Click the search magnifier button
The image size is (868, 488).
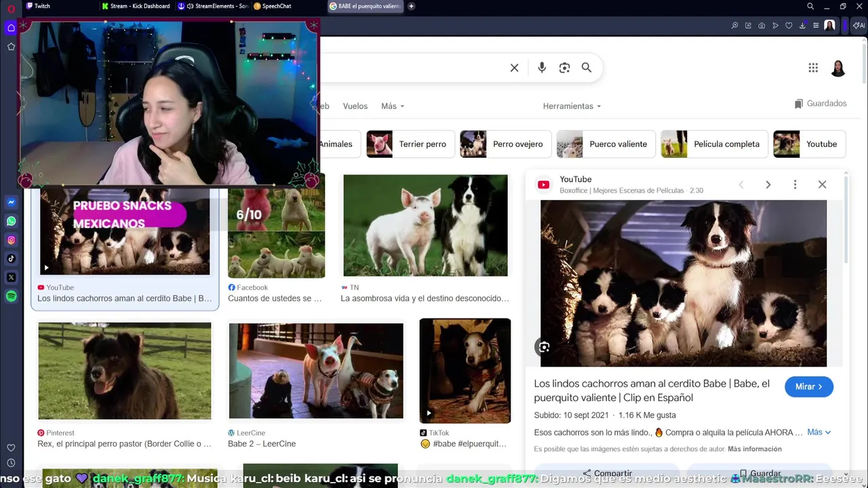pyautogui.click(x=587, y=68)
